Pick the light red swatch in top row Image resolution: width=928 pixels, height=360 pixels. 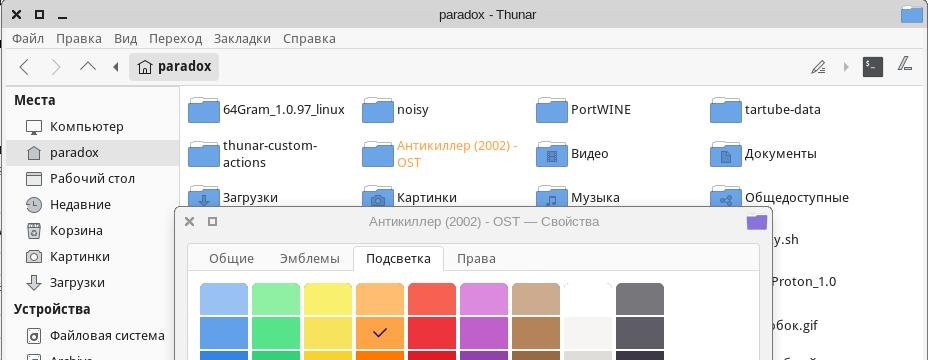pyautogui.click(x=432, y=299)
